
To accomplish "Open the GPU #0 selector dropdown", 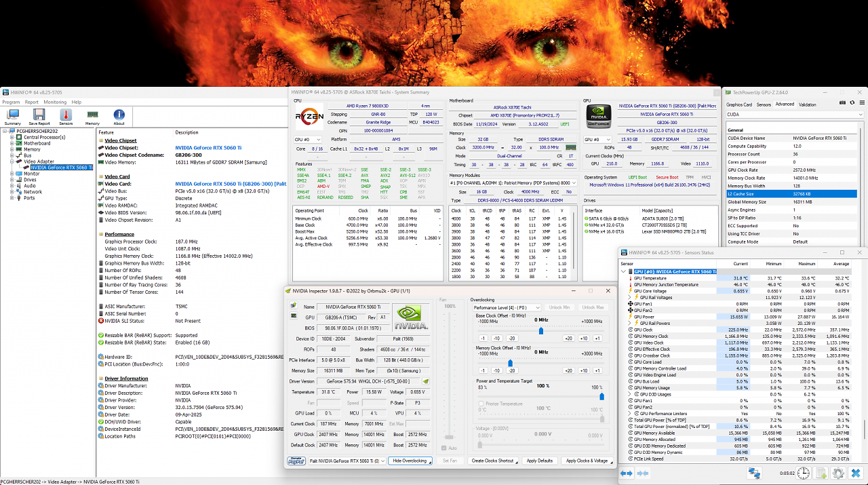I will click(x=597, y=139).
